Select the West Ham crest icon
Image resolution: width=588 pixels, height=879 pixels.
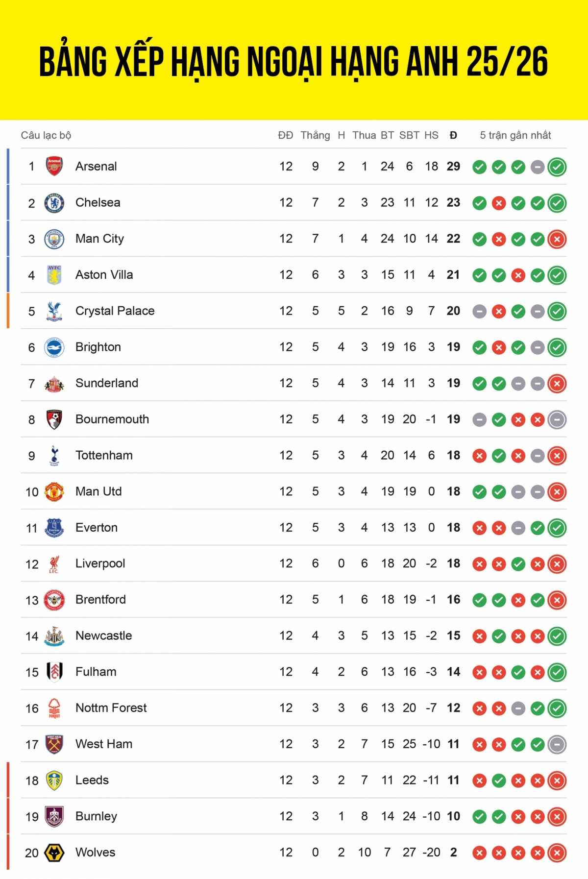tap(54, 744)
